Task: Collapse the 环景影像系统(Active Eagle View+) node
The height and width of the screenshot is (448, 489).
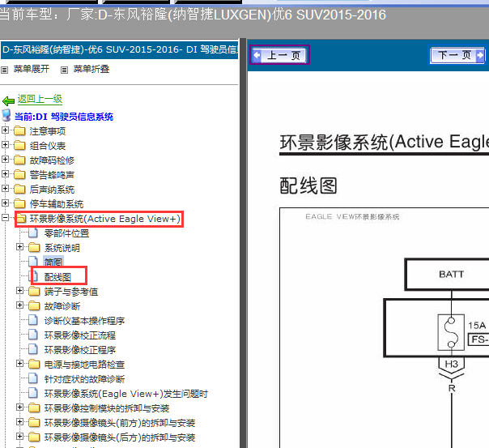Action: [5, 217]
